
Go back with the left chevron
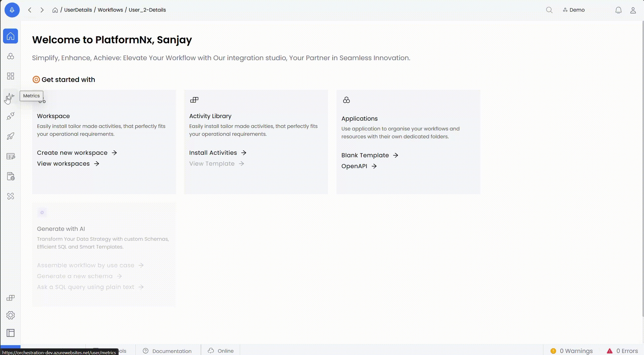[30, 10]
